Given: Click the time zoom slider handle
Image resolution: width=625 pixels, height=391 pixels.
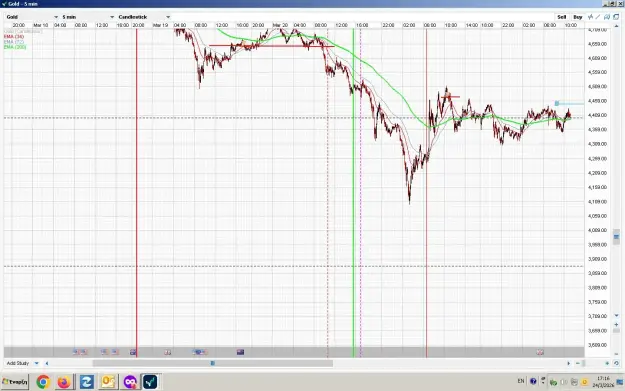Looking at the screenshot, I should coord(583,363).
